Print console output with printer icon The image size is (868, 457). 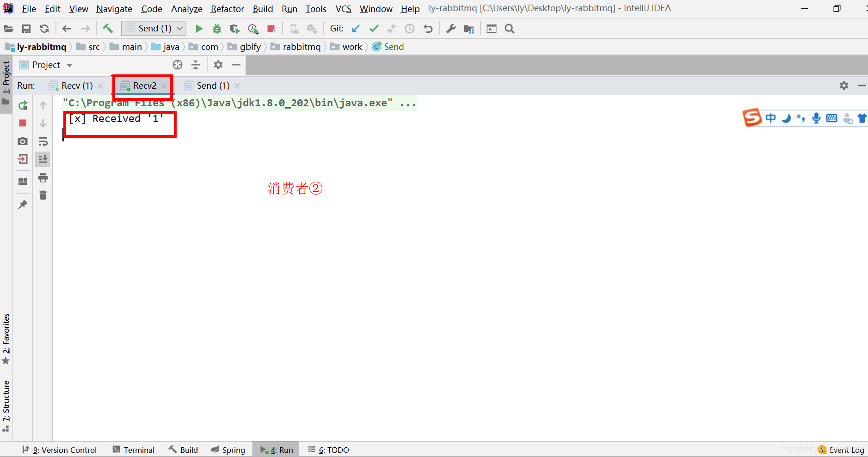tap(43, 177)
